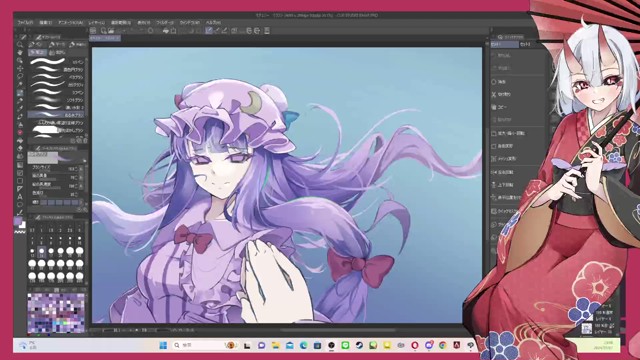640x360 pixels.
Task: Click the Fill icon in command bar
Action: pyautogui.click(x=166, y=31)
